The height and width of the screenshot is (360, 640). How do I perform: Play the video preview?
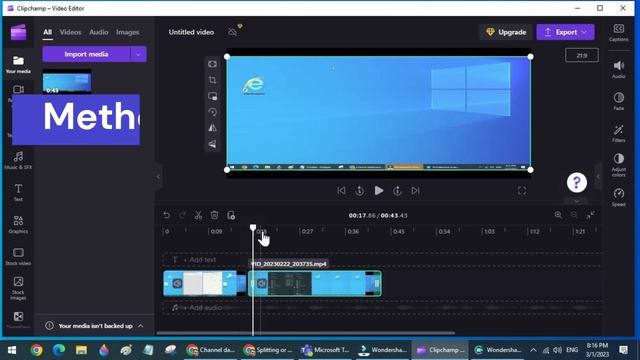click(379, 191)
